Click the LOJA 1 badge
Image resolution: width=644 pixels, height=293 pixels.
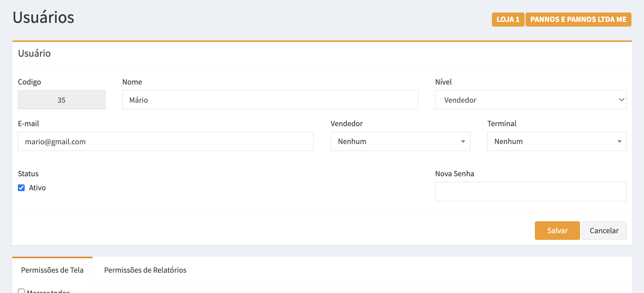tap(508, 19)
